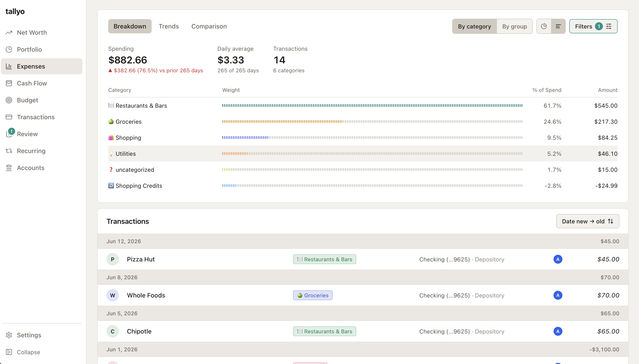
Task: Click the purple Shopping weight bar
Action: point(245,138)
